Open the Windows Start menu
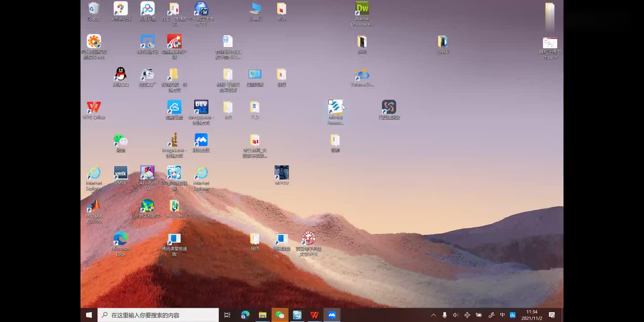 click(89, 315)
